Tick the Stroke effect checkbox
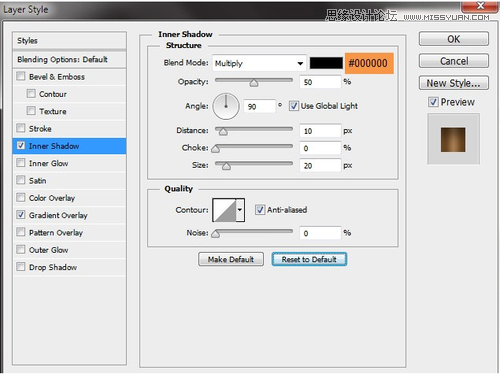Viewport: 500px width, 374px height. [x=21, y=128]
